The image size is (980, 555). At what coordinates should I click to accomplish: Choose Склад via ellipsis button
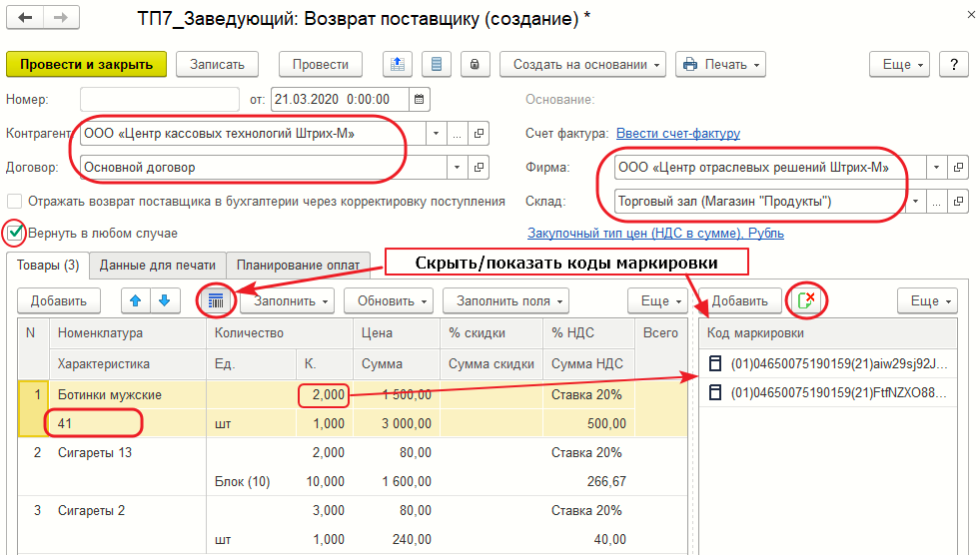pyautogui.click(x=936, y=201)
